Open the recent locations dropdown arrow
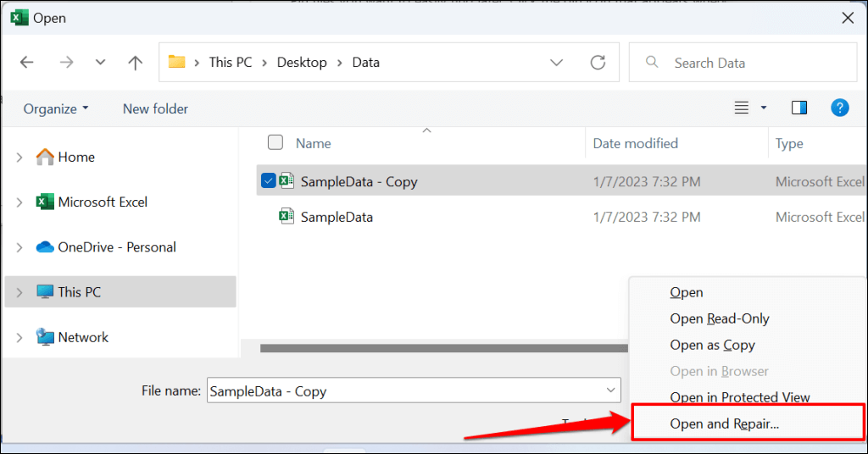868x454 pixels. 100,63
